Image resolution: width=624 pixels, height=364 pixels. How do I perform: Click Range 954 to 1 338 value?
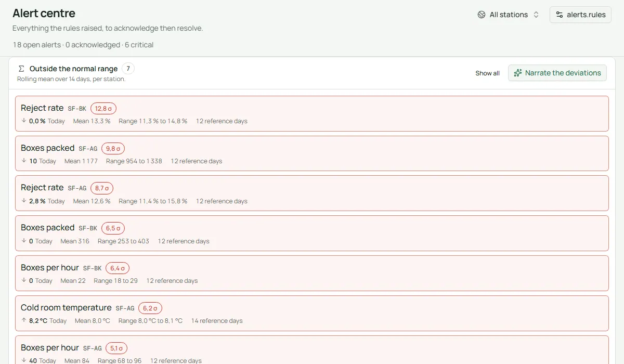(134, 161)
